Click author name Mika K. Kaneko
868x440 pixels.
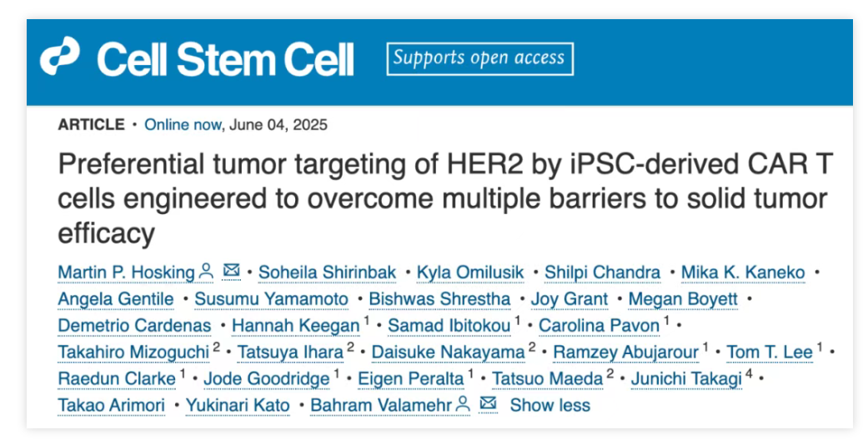pyautogui.click(x=743, y=272)
